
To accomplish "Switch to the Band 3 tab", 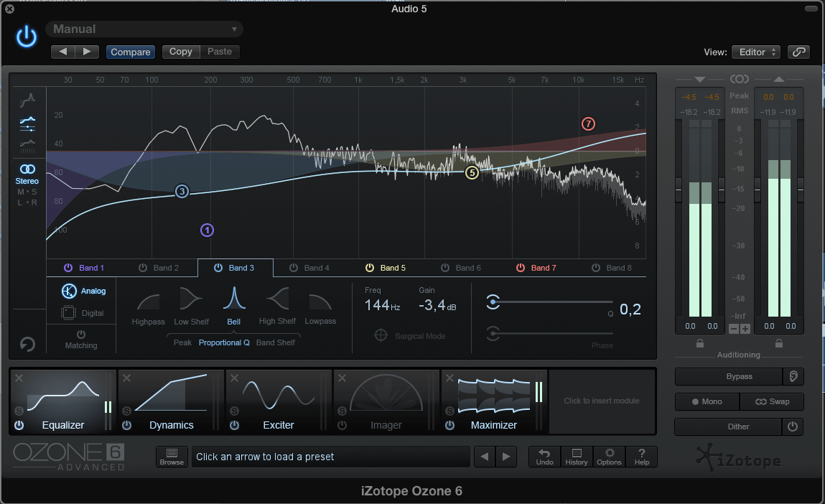I will pos(236,267).
